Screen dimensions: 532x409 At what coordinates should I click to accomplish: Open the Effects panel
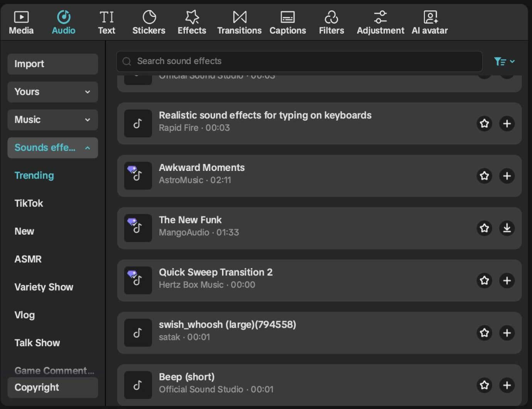click(192, 22)
